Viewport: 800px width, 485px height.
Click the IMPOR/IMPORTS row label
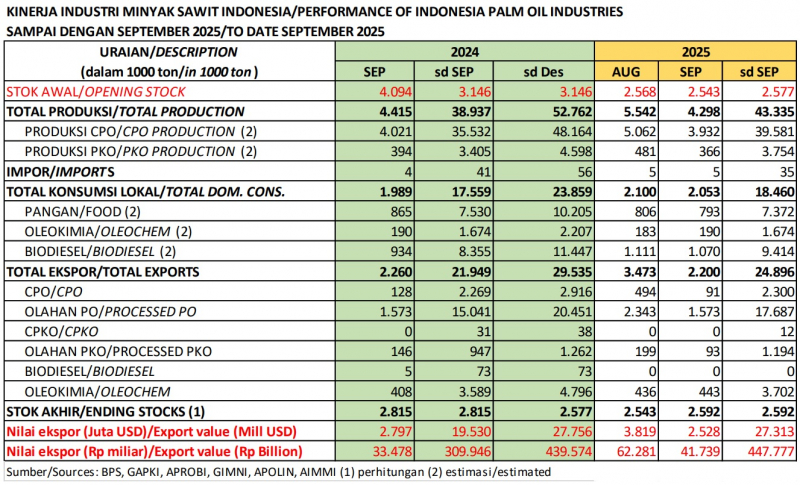[x=55, y=171]
